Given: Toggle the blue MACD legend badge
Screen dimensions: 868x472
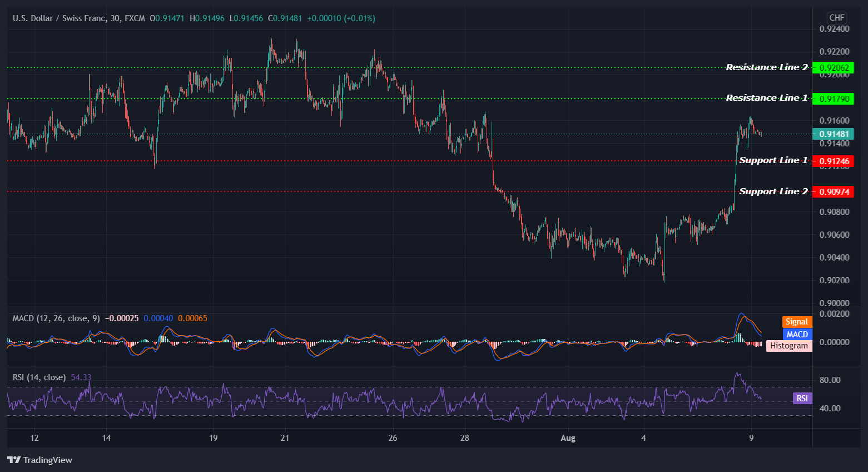Looking at the screenshot, I should [x=797, y=334].
